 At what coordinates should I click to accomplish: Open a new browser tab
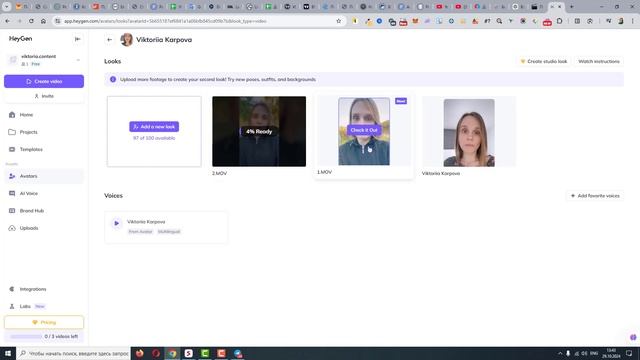point(571,7)
